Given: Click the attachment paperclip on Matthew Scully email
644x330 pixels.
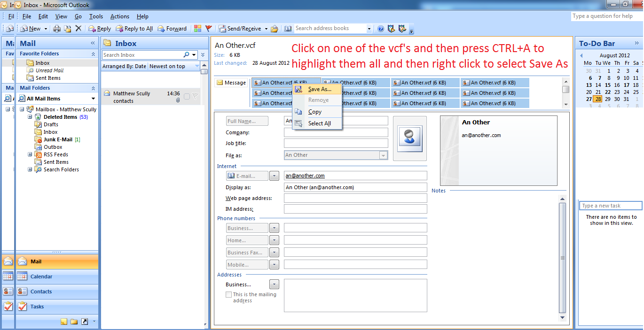Looking at the screenshot, I should point(178,100).
